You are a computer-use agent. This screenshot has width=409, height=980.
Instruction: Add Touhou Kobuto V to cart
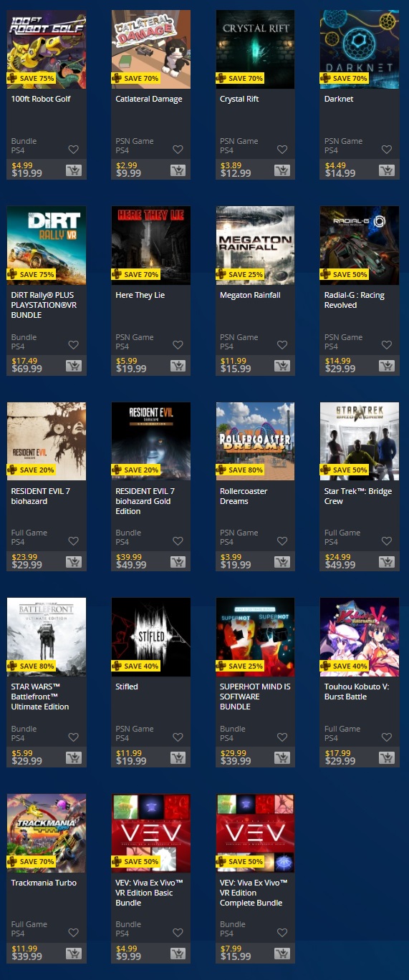click(387, 757)
